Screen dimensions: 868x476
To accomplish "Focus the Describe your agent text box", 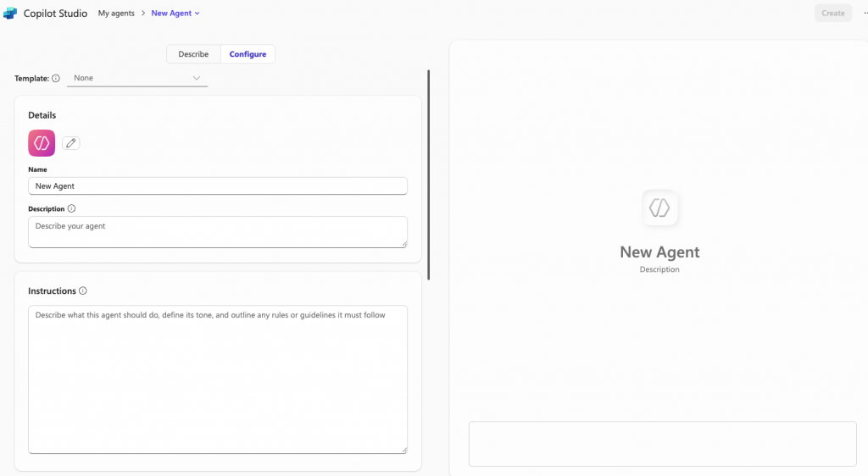I will point(218,232).
